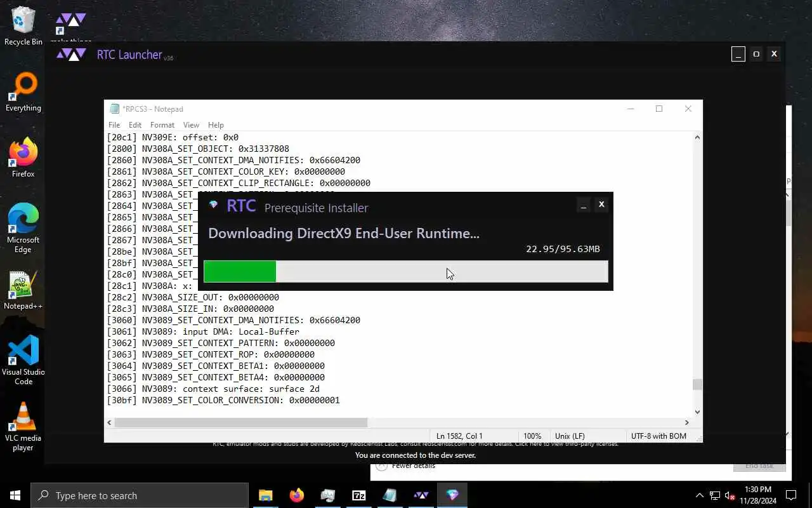Open the notification center icon
This screenshot has width=812, height=508.
click(791, 495)
